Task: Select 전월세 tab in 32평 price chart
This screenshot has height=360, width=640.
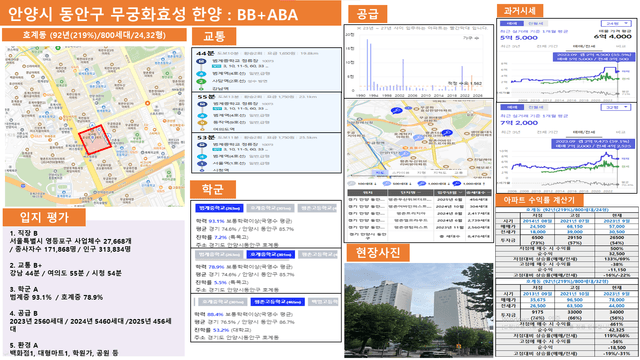Action: point(536,107)
